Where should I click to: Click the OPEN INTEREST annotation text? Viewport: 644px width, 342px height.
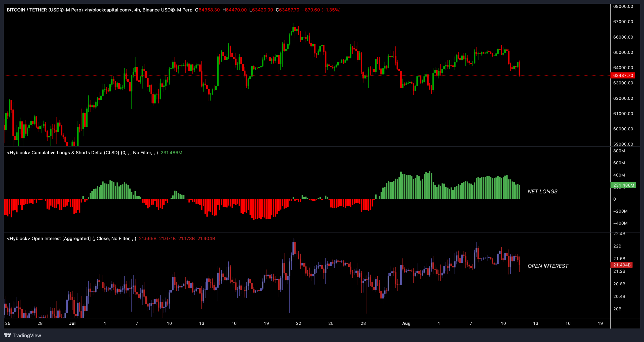(548, 266)
